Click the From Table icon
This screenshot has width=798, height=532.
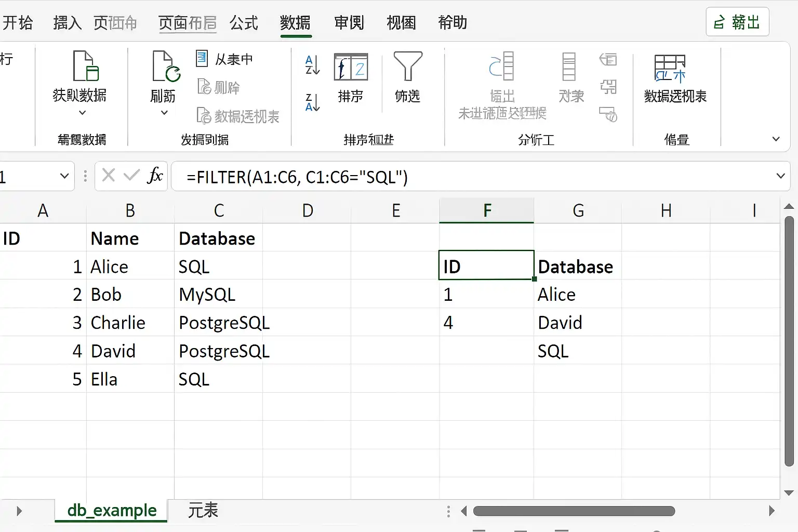click(202, 58)
